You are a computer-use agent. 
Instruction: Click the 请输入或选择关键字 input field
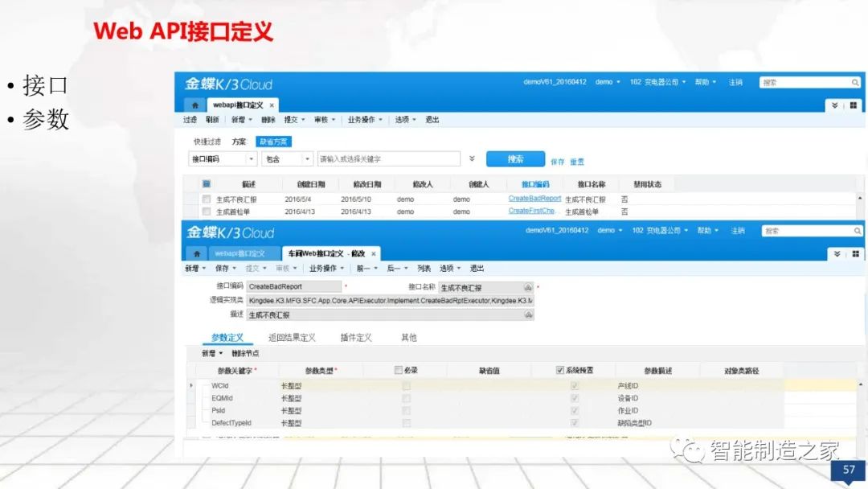(x=386, y=158)
